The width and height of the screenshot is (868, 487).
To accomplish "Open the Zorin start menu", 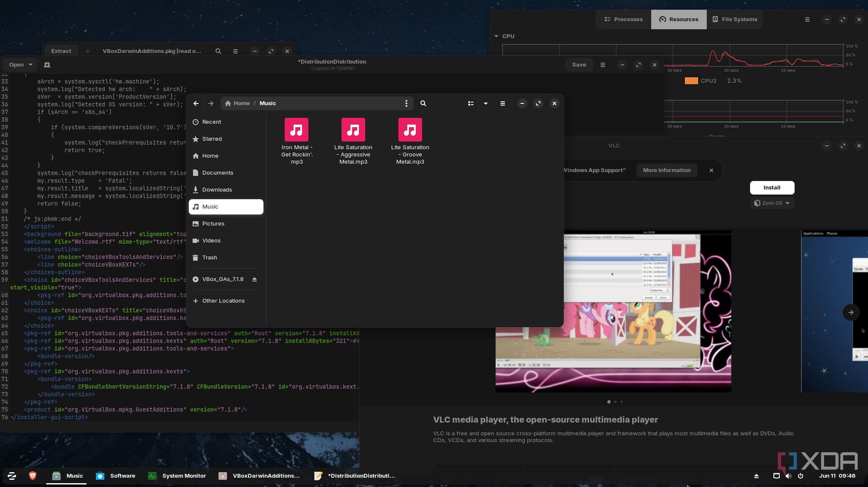I will (x=12, y=476).
